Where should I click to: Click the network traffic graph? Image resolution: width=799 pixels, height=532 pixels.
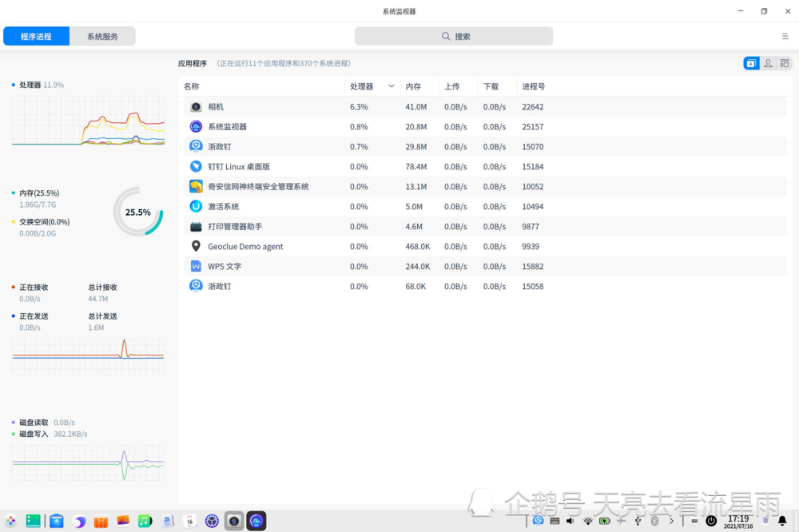[88, 355]
